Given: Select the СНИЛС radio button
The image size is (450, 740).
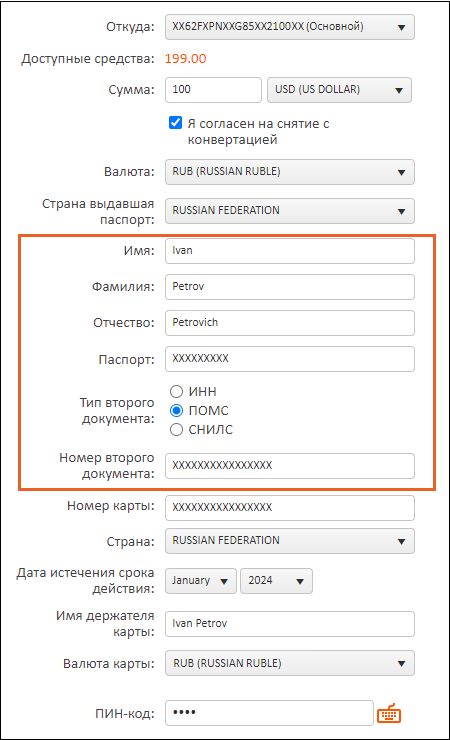Looking at the screenshot, I should (x=176, y=429).
